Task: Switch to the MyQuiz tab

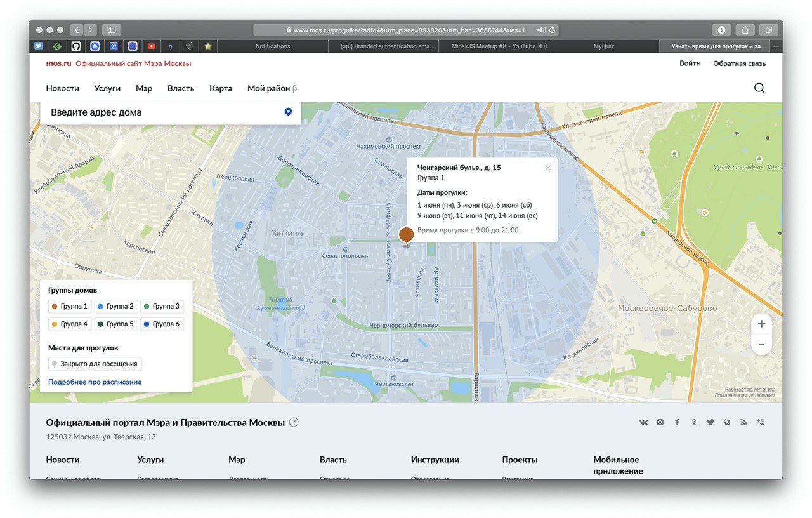Action: 603,46
